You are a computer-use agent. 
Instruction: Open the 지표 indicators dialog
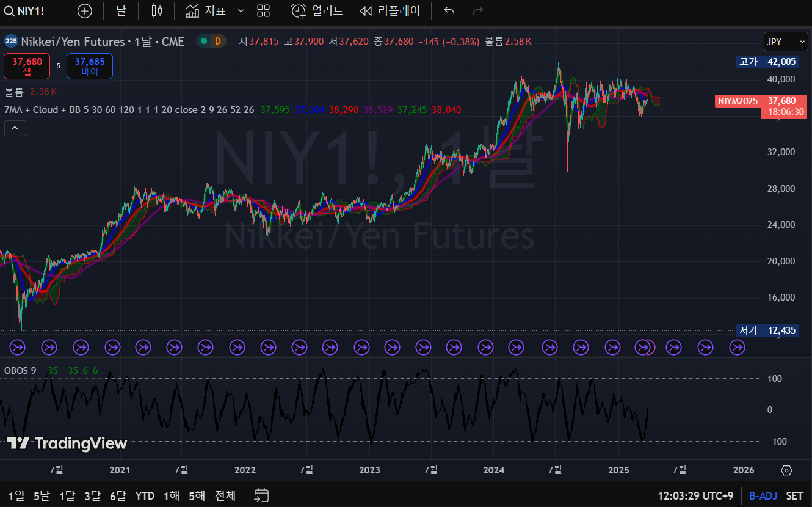[206, 11]
